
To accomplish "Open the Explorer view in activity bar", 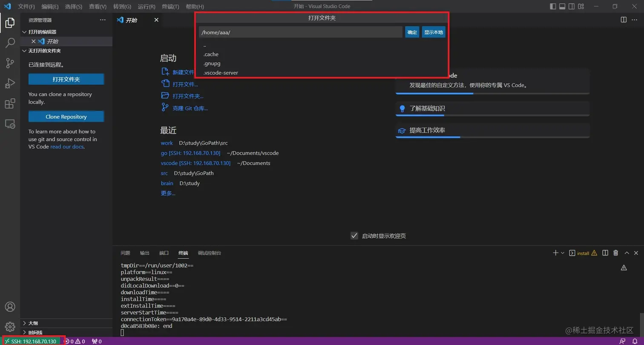I will coord(10,23).
